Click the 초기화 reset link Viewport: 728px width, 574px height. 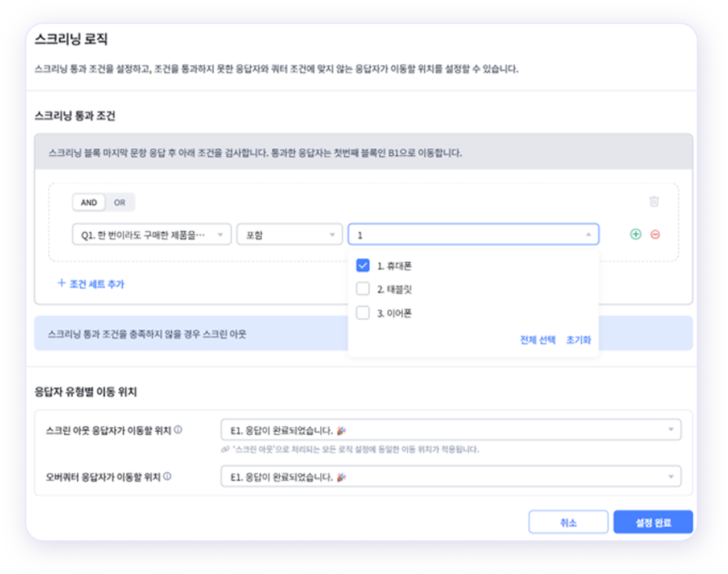click(578, 340)
